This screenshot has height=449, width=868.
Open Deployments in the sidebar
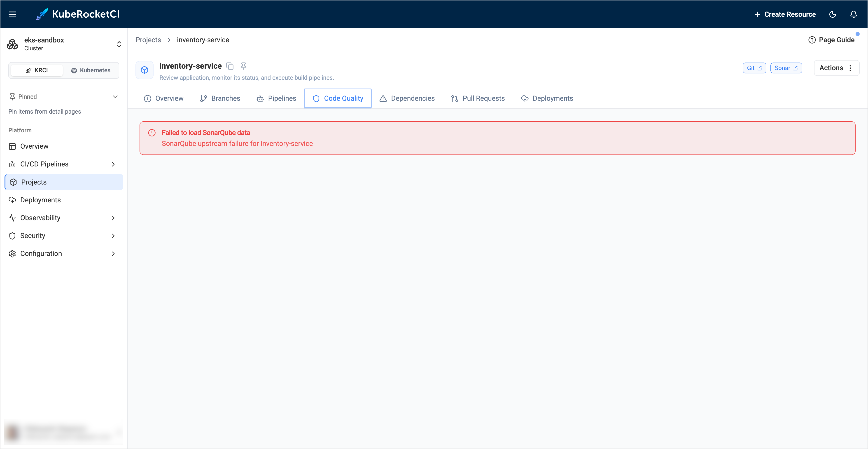(x=64, y=200)
